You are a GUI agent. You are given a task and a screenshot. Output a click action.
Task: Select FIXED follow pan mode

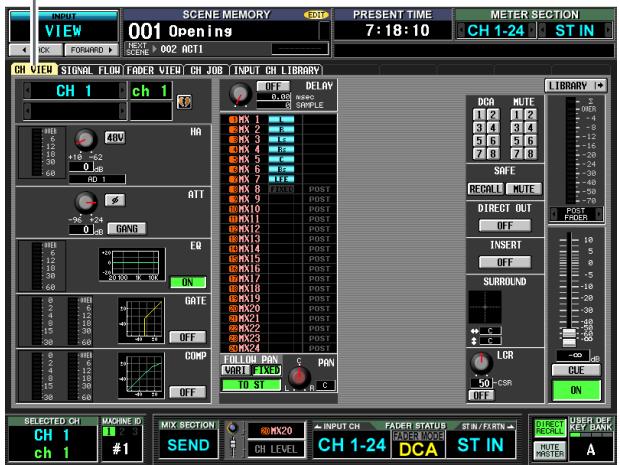point(267,370)
